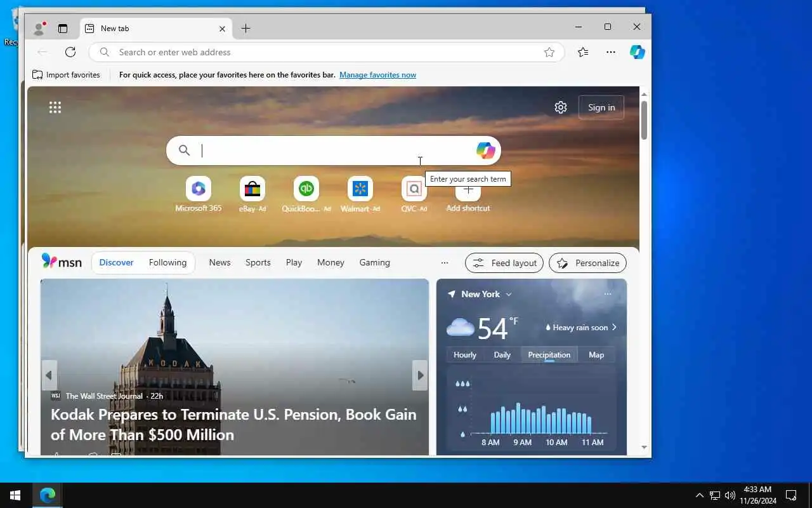Open the Play category

point(294,262)
